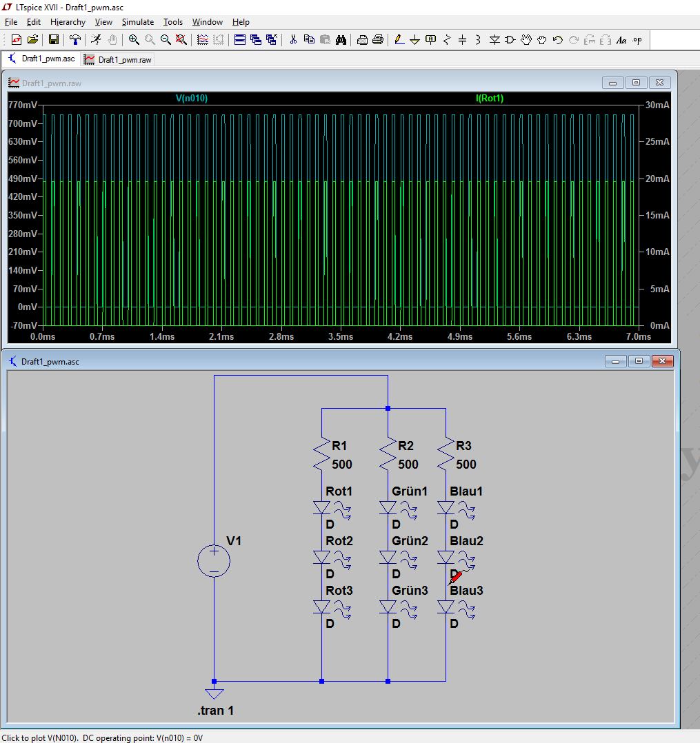Image resolution: width=700 pixels, height=743 pixels.
Task: Open the Place Component gate icon
Action: click(510, 40)
